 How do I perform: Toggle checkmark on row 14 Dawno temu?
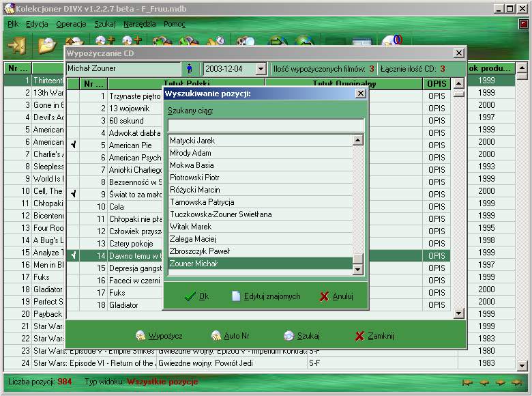73,256
